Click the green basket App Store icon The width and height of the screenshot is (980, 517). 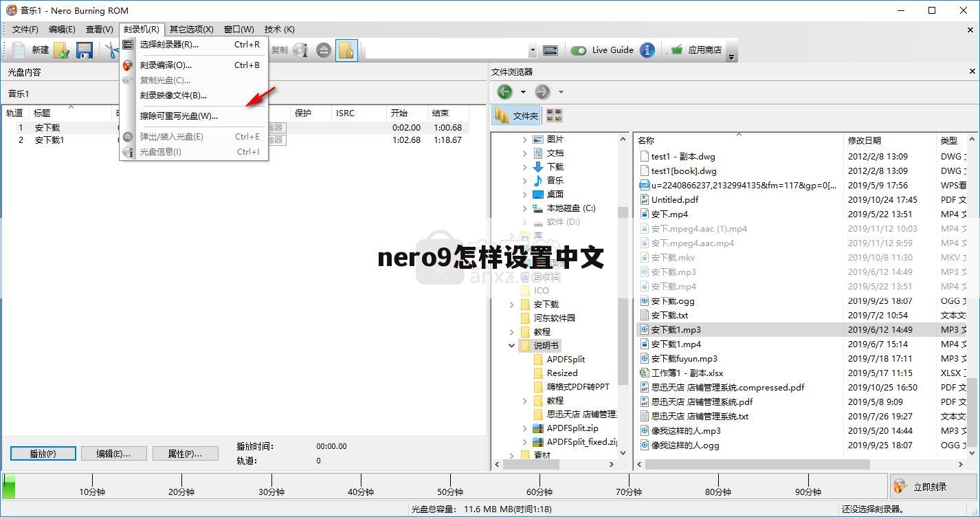pos(678,49)
